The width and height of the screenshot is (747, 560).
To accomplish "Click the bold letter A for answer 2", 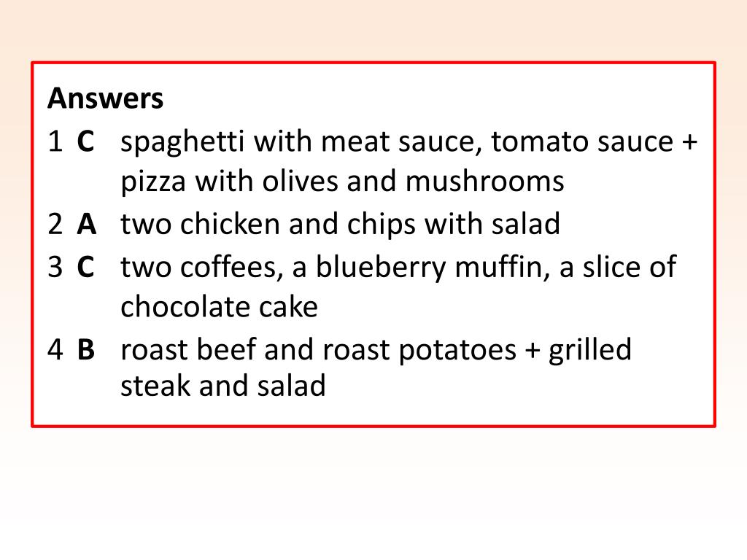I will click(x=87, y=224).
